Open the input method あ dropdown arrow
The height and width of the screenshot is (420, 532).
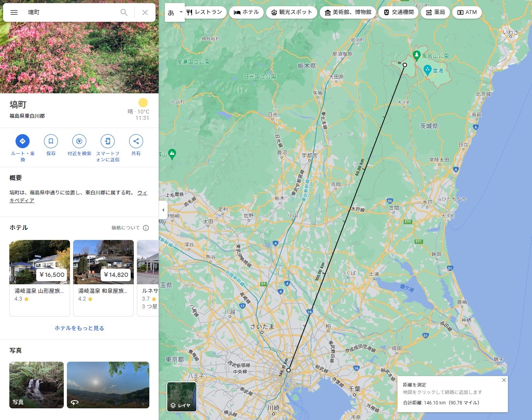point(181,12)
